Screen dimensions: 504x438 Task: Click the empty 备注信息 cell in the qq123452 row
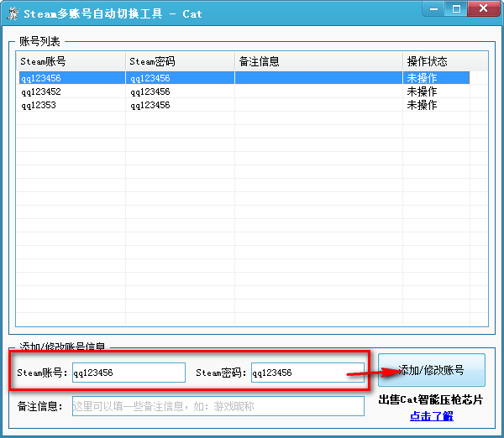pos(318,91)
